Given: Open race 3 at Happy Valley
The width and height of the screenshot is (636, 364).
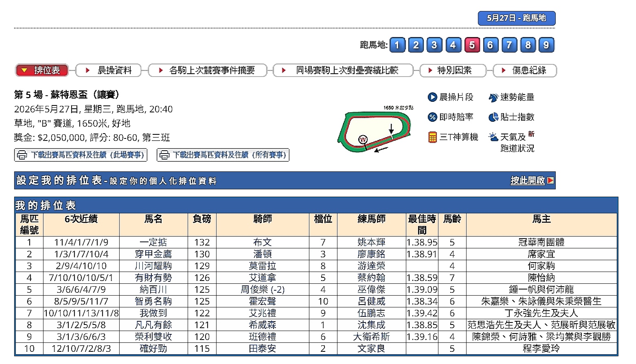Looking at the screenshot, I should 434,45.
